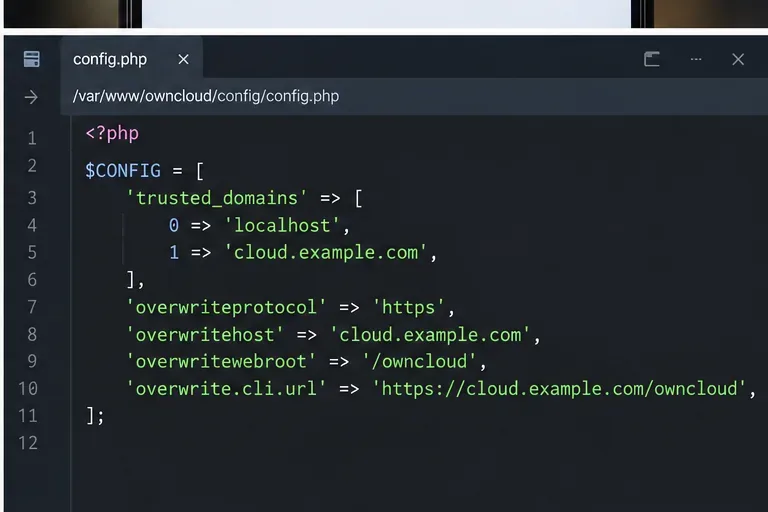Image resolution: width=768 pixels, height=512 pixels.
Task: Open the three-dots more options menu
Action: coord(696,59)
